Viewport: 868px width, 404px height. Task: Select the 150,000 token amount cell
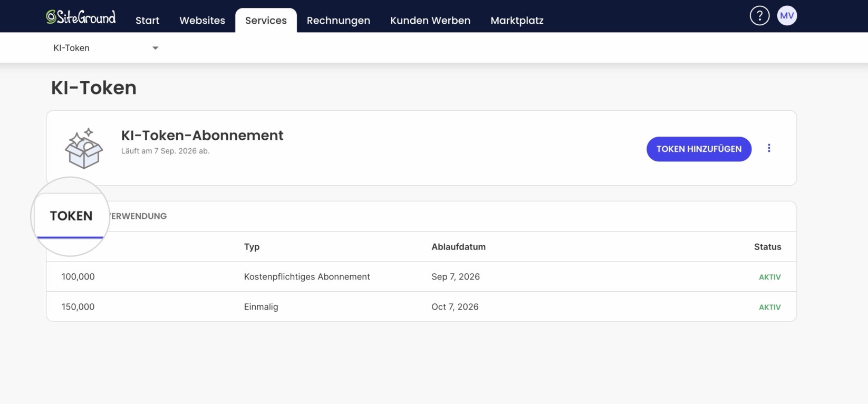[x=78, y=307]
